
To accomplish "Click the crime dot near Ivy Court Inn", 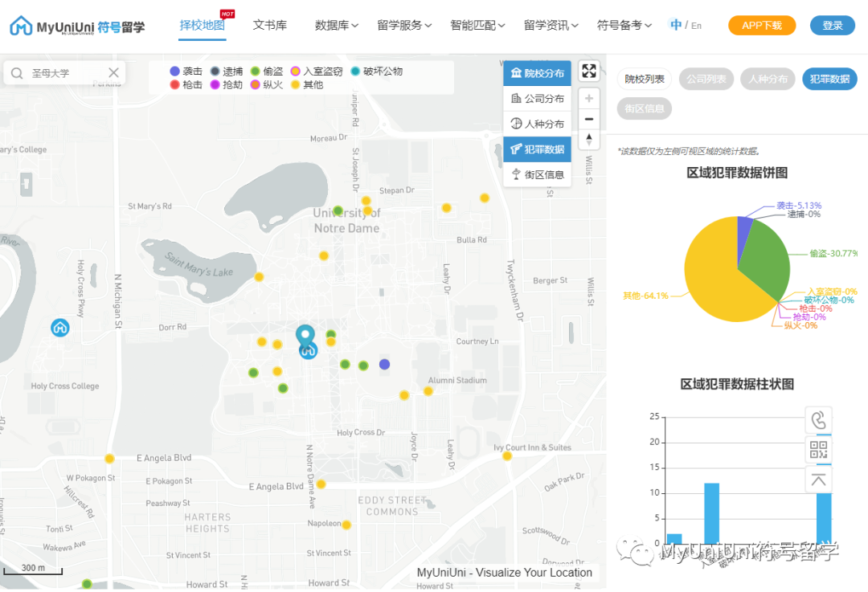I will pos(507,456).
